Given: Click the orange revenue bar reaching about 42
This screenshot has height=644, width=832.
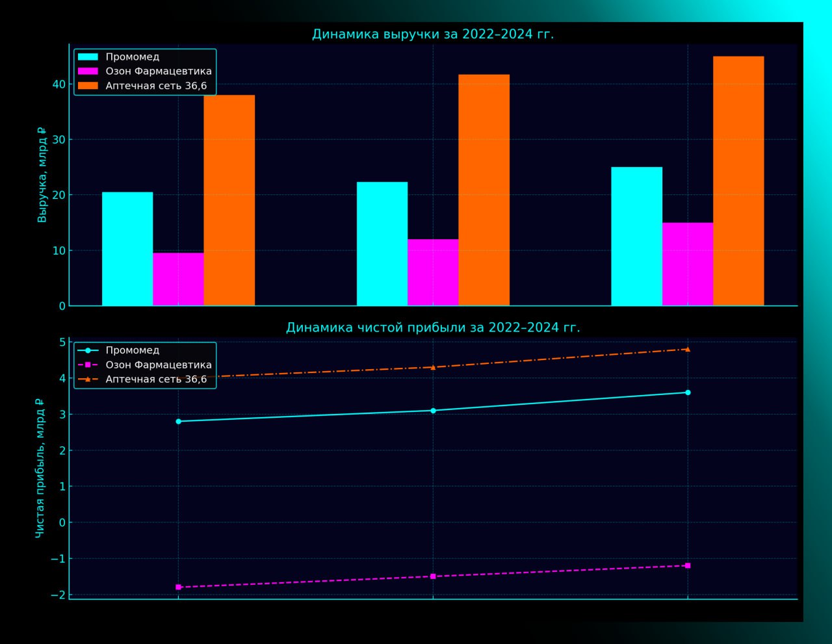Looking at the screenshot, I should (x=484, y=190).
